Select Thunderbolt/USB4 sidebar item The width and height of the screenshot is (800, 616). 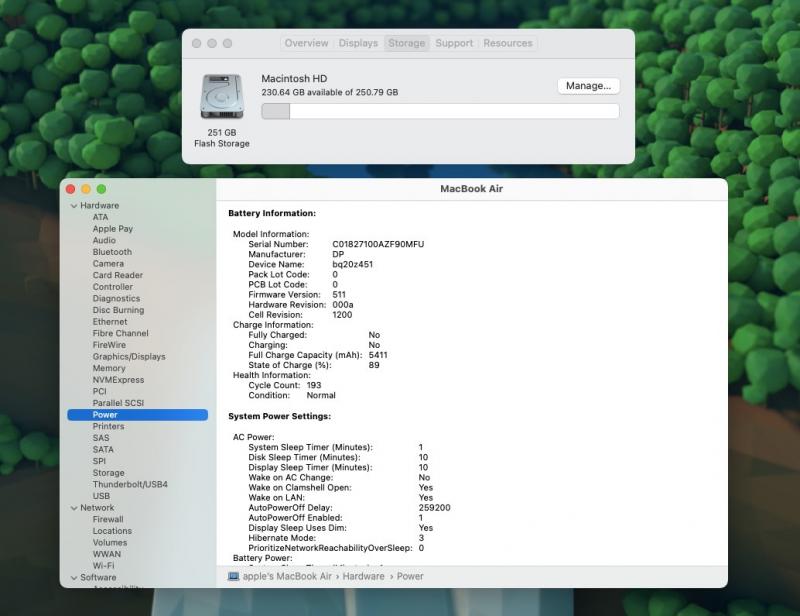130,484
